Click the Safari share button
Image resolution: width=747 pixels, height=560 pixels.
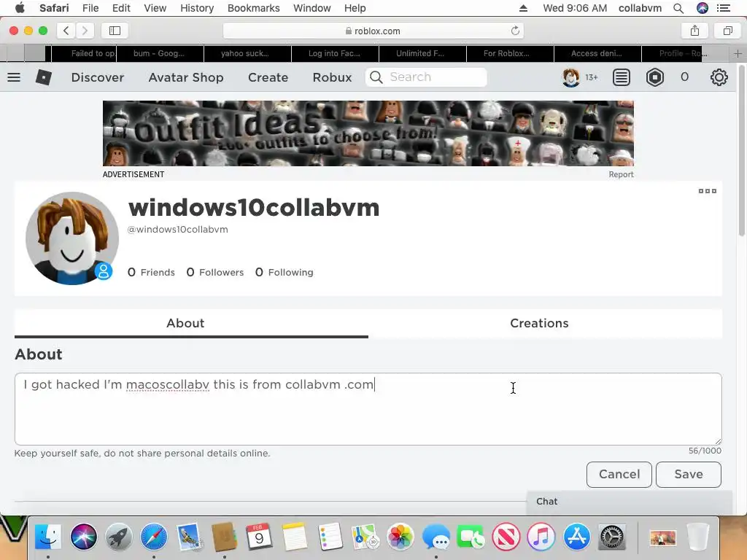pos(694,31)
